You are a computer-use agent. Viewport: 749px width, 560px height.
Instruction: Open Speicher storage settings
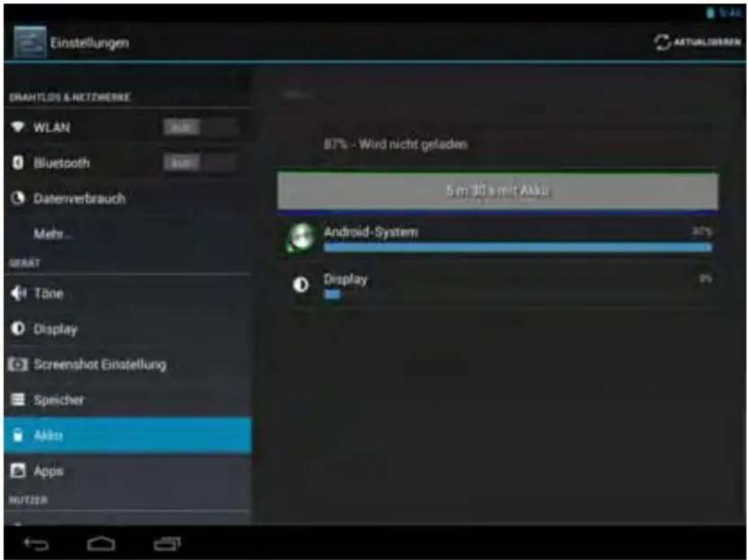127,400
